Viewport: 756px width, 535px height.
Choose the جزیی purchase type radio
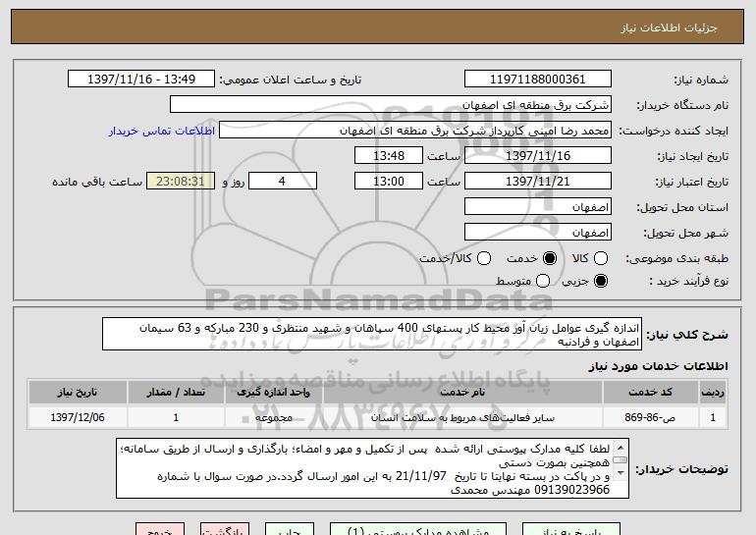tap(601, 281)
